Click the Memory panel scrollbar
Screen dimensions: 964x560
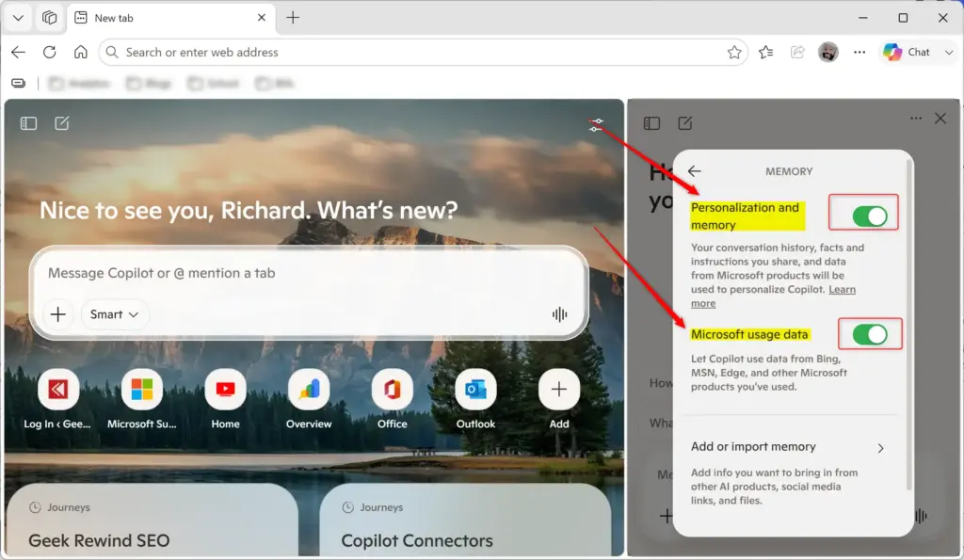[x=908, y=325]
